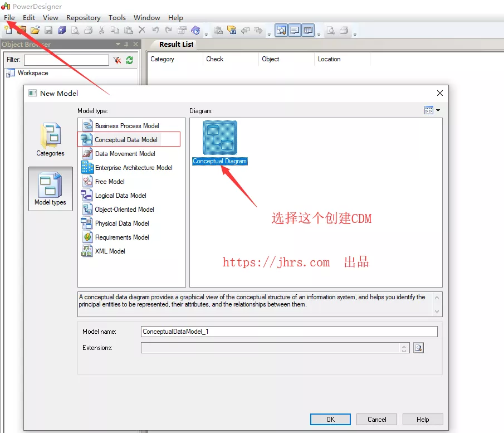Click the first Print Preview toolbar icon

(75, 31)
